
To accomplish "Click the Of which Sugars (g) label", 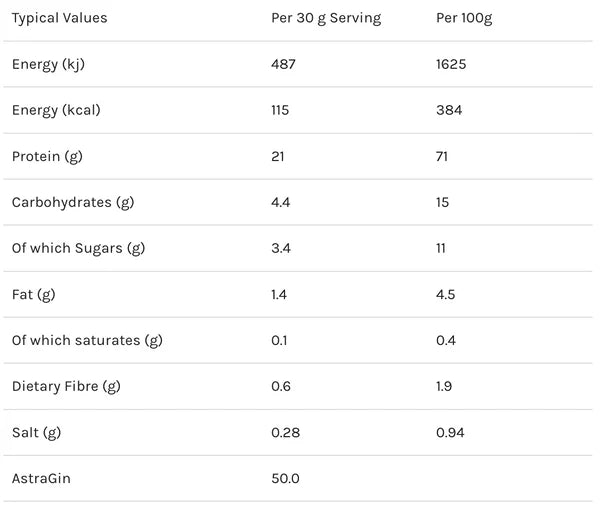I will pos(78,248).
